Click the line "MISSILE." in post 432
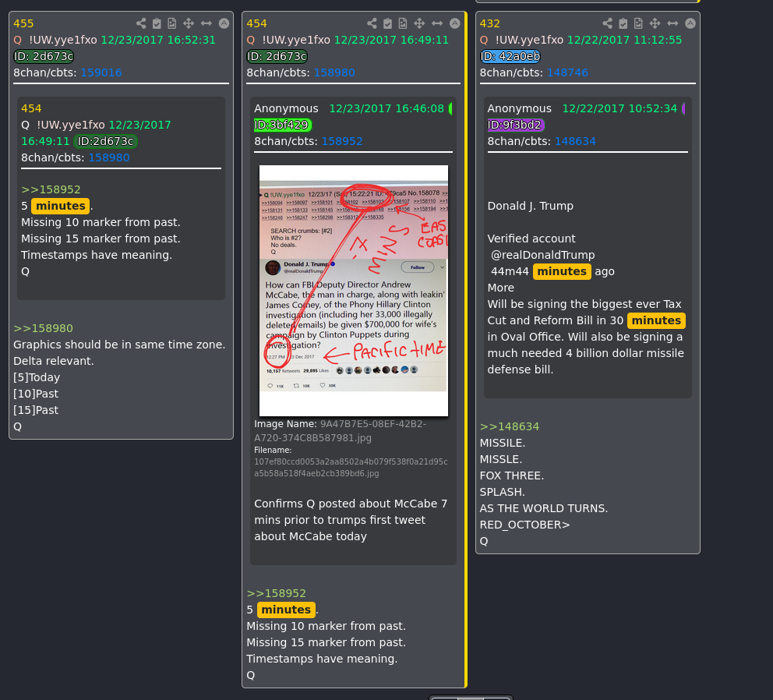The width and height of the screenshot is (773, 700). coord(503,443)
